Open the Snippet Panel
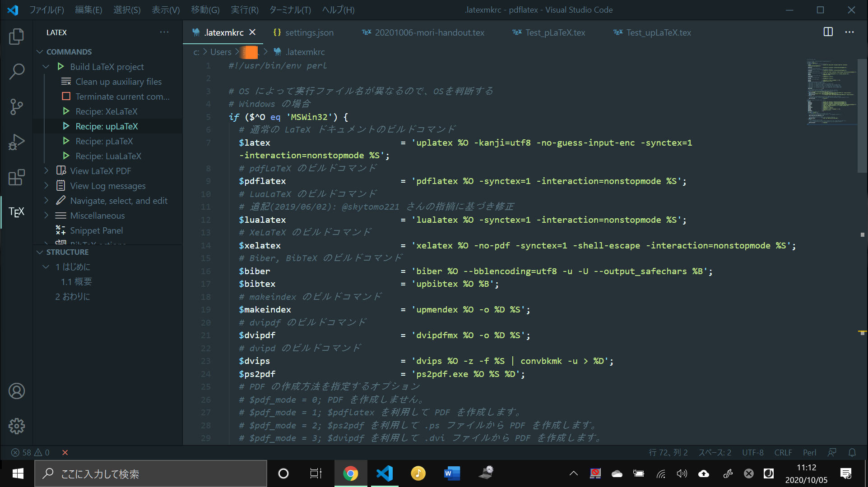 point(96,230)
